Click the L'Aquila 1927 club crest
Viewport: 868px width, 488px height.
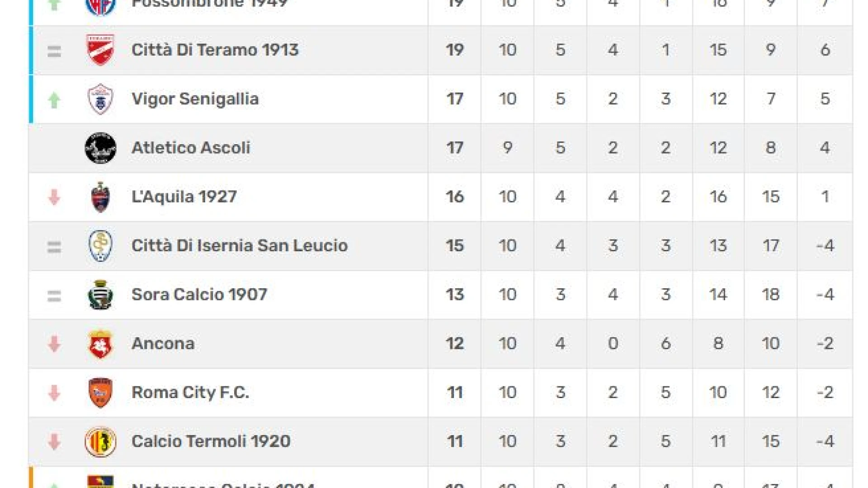[x=100, y=197]
